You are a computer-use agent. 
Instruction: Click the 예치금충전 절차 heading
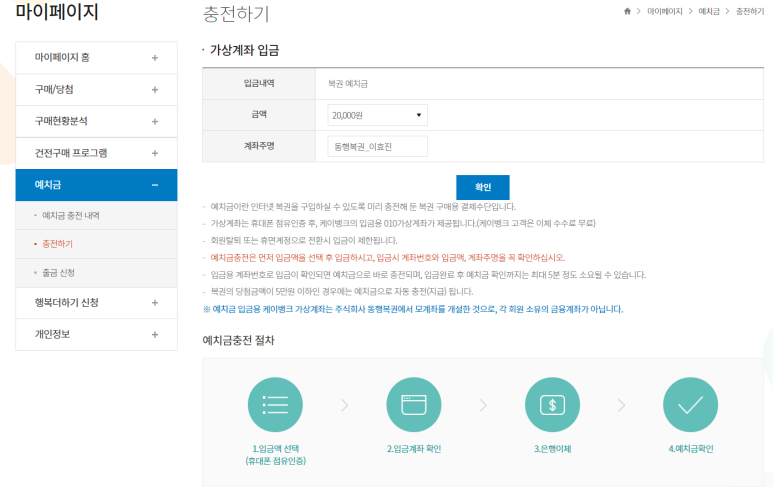[x=239, y=341]
